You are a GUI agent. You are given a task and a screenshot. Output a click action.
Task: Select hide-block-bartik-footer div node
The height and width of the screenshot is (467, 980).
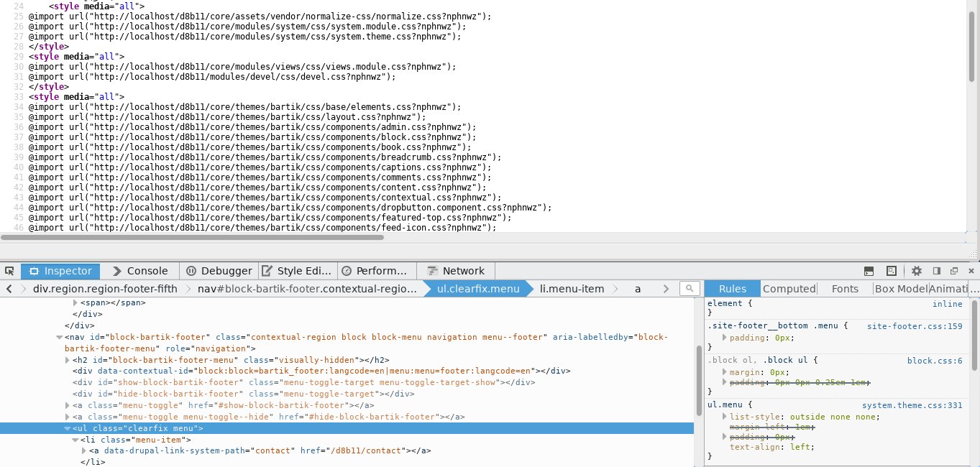pyautogui.click(x=243, y=394)
